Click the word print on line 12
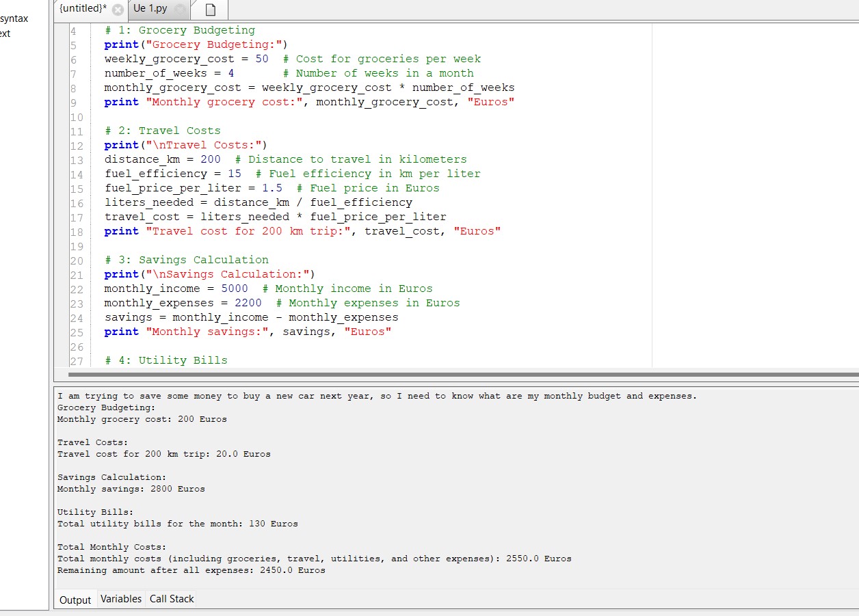Screen dimensions: 859x616 coord(121,144)
